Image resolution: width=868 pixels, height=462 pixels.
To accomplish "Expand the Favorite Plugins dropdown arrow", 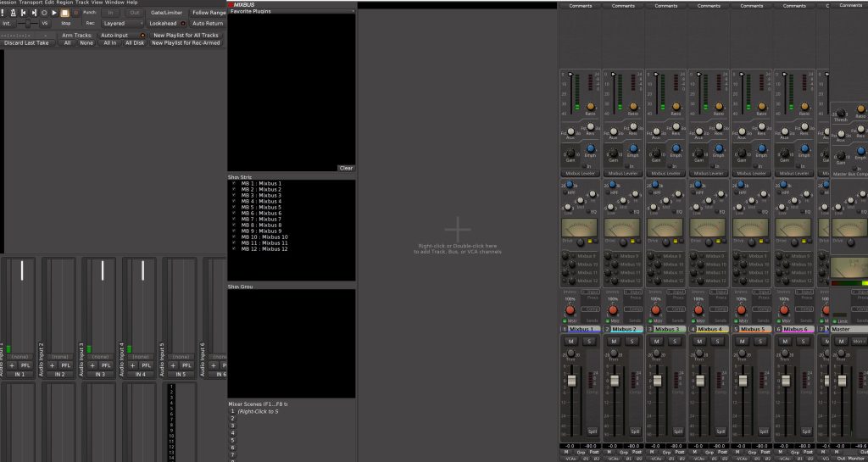I will coord(352,11).
